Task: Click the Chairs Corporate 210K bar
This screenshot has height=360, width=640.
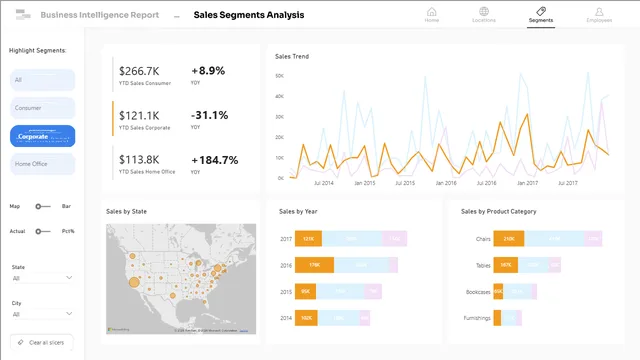Action: click(x=509, y=239)
